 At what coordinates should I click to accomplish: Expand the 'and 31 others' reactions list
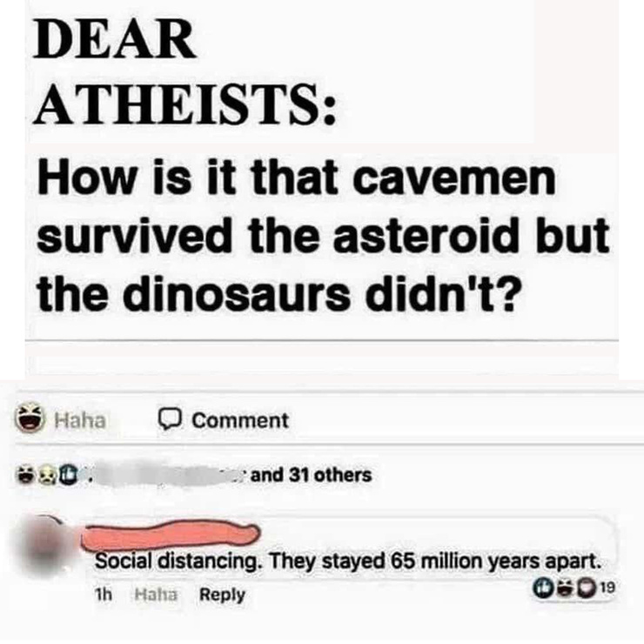pos(311,475)
